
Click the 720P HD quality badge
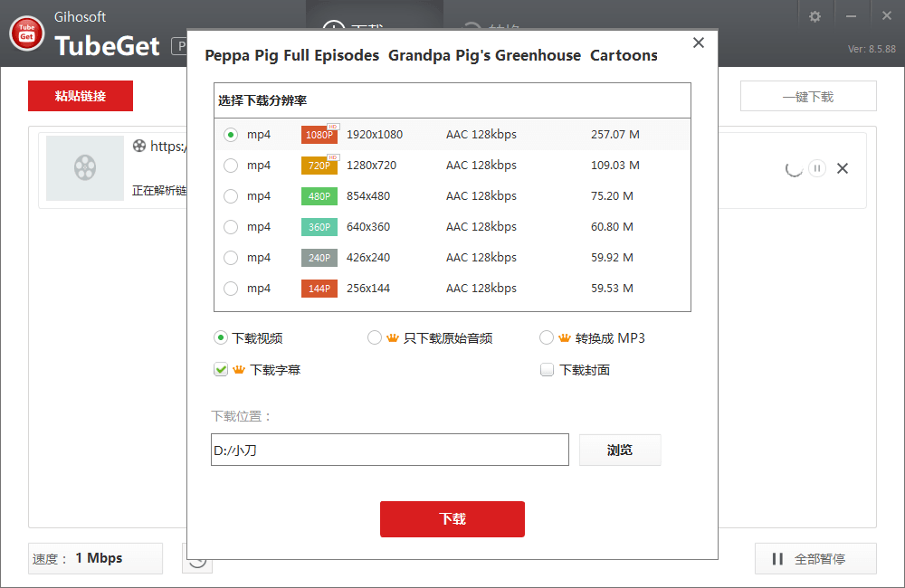coord(319,166)
